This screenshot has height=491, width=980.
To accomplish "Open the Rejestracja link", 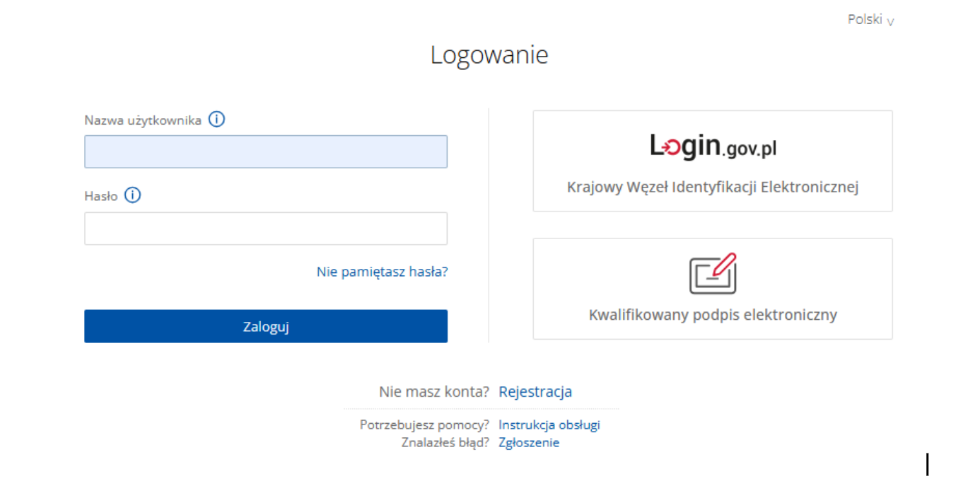I will tap(535, 392).
